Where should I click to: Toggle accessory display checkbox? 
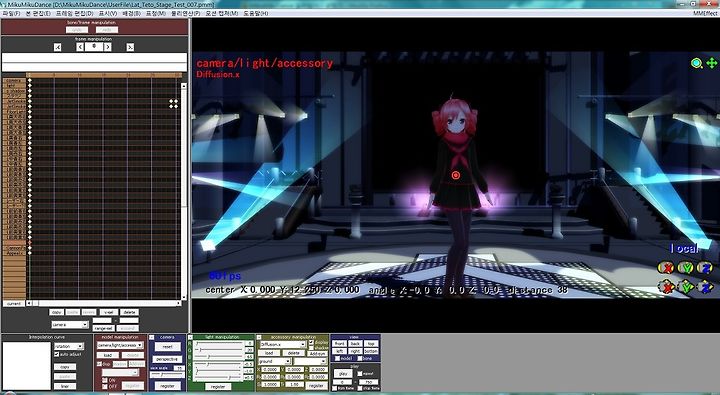coord(311,342)
